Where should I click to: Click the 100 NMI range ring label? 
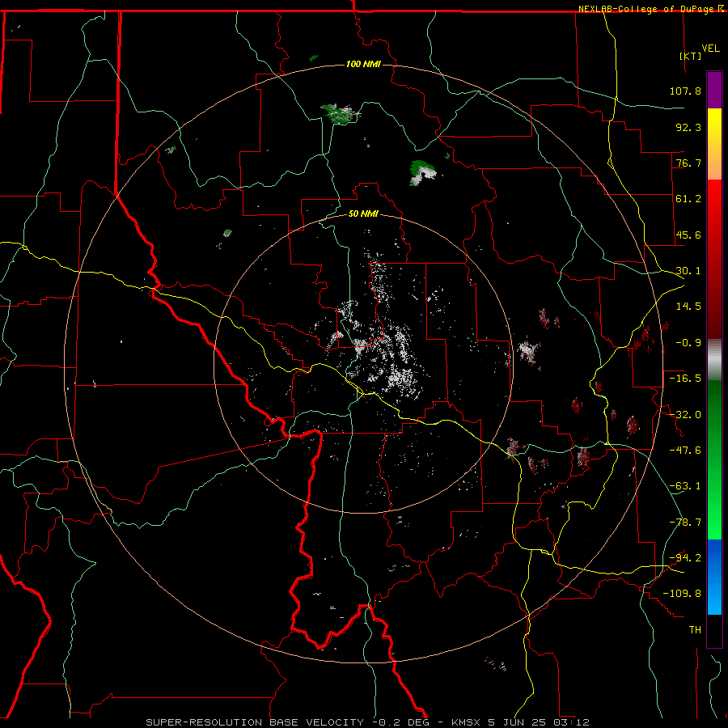(363, 64)
